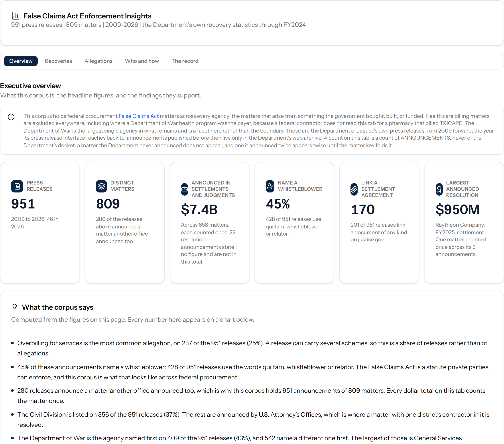Open The record tab
Screen dimensions: 504x444
[185, 61]
